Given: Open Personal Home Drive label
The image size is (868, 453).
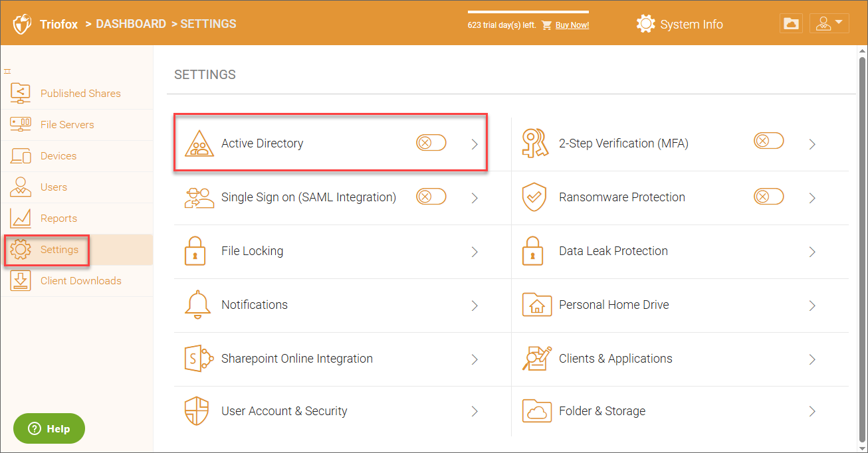Looking at the screenshot, I should point(613,305).
